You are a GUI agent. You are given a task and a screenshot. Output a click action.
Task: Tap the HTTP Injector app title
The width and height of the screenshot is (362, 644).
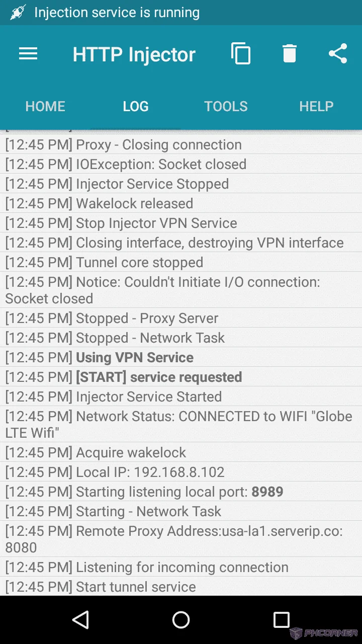[134, 54]
